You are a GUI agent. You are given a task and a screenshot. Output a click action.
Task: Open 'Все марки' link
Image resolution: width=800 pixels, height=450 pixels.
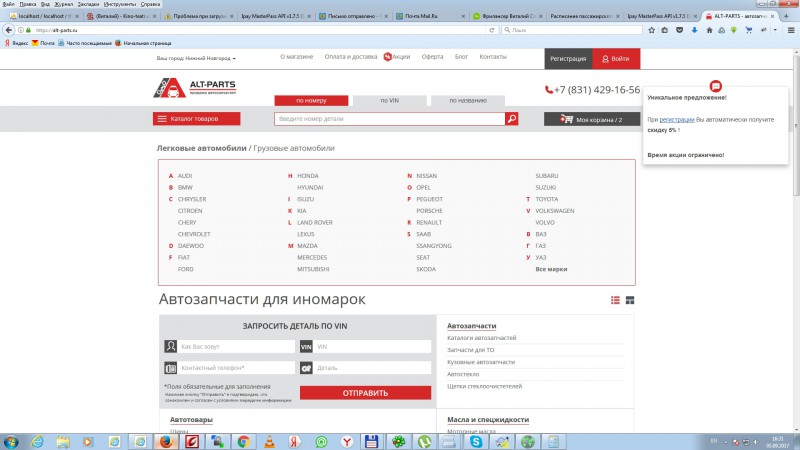pos(551,269)
